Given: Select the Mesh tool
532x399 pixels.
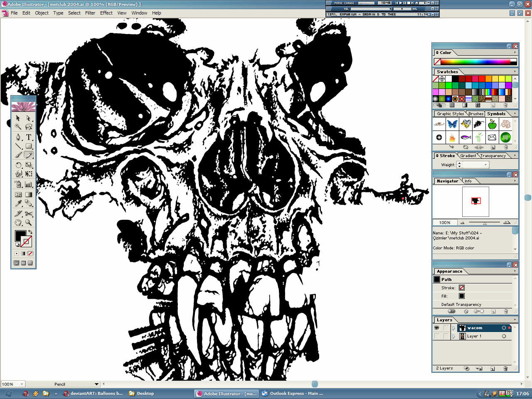Looking at the screenshot, I should 18,194.
